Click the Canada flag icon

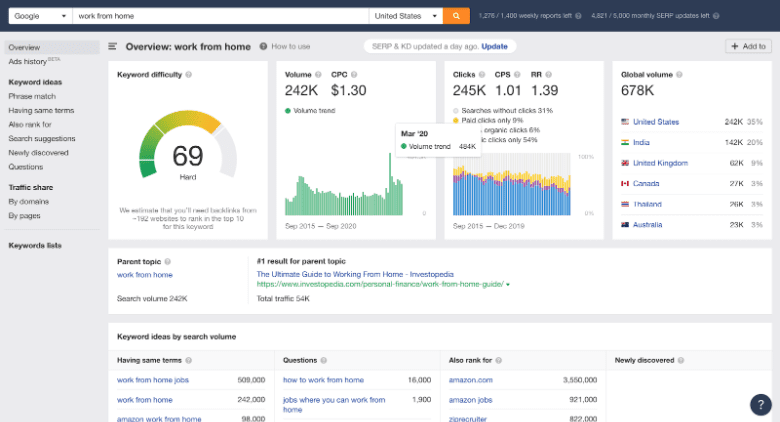(625, 184)
